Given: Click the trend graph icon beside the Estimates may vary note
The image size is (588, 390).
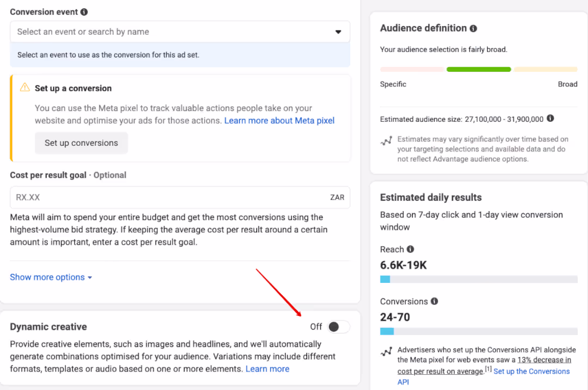Looking at the screenshot, I should pyautogui.click(x=386, y=141).
